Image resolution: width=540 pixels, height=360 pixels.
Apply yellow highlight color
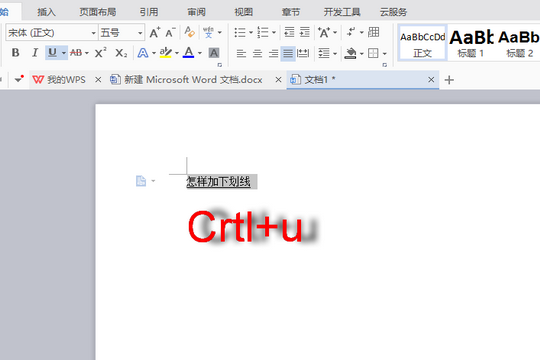(x=166, y=53)
